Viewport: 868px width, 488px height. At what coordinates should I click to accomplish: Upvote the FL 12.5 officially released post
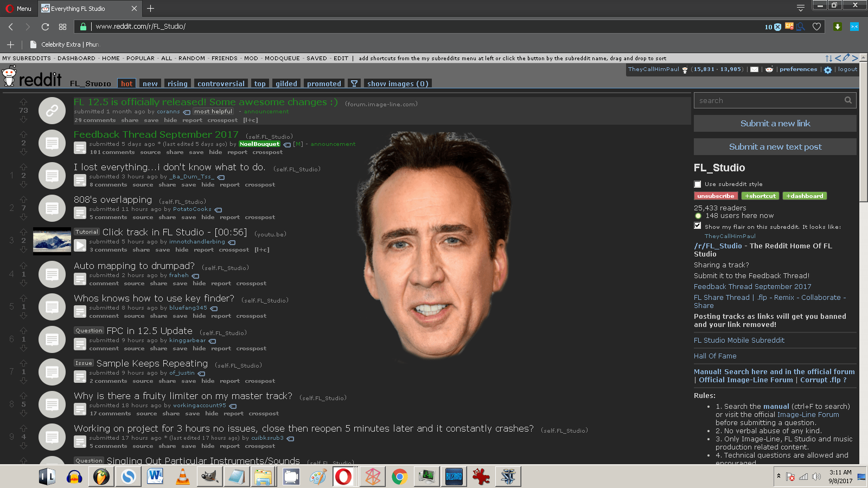click(23, 101)
